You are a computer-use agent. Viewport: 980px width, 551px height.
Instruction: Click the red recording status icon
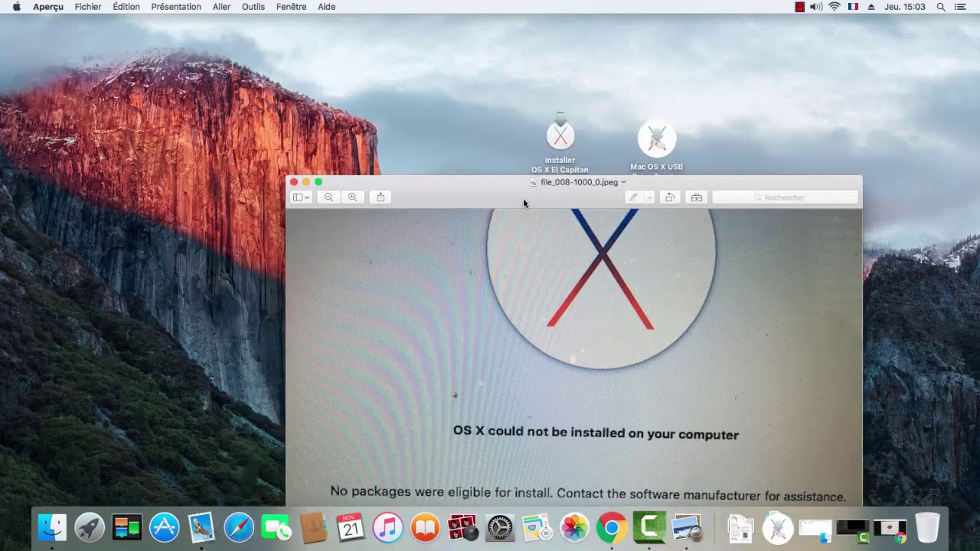pos(799,7)
